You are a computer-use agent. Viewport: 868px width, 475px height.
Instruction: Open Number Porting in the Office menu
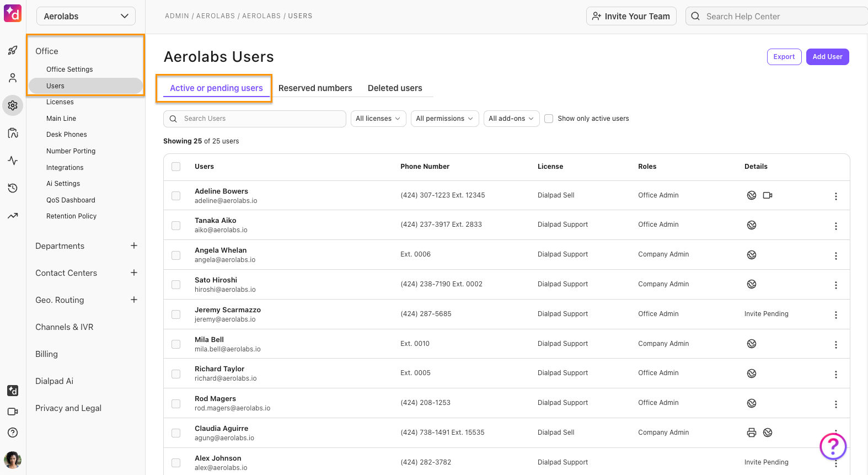coord(71,151)
